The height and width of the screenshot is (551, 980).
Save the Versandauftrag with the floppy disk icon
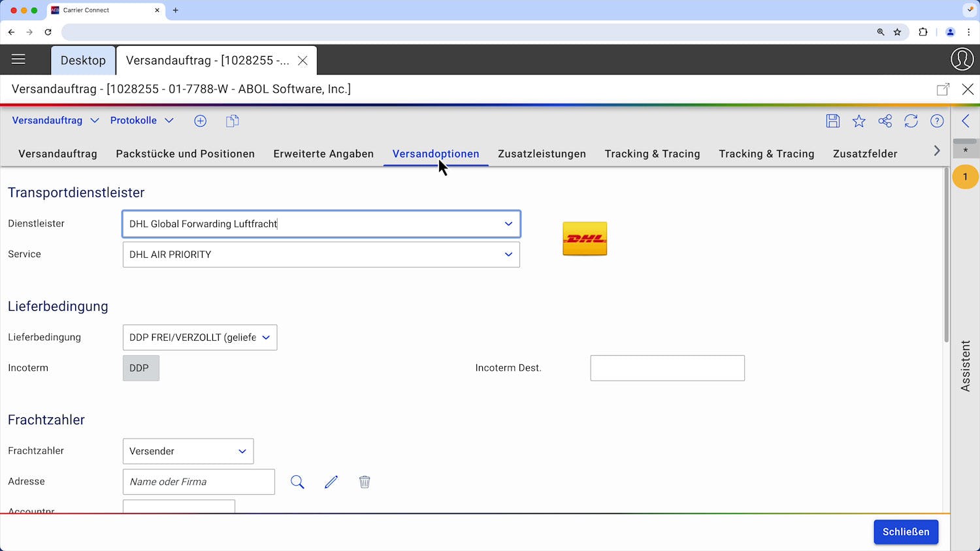point(832,121)
